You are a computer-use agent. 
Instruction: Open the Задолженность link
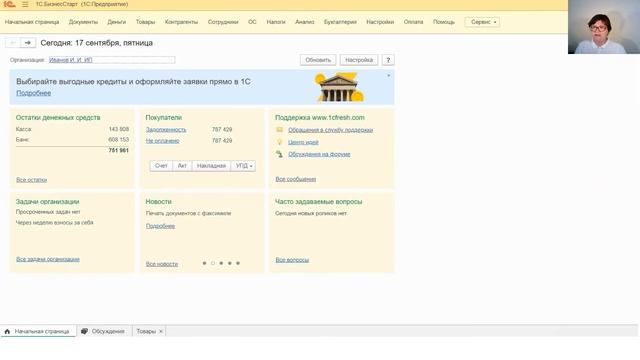166,130
